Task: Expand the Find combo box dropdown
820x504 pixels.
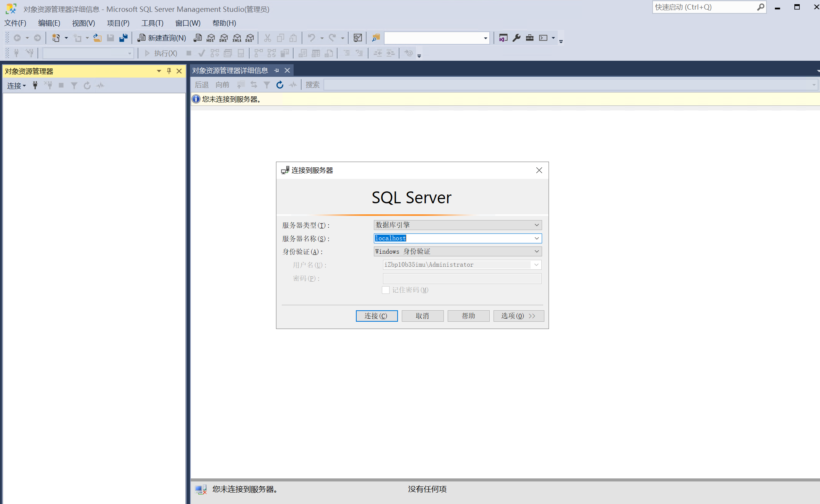Action: [486, 38]
